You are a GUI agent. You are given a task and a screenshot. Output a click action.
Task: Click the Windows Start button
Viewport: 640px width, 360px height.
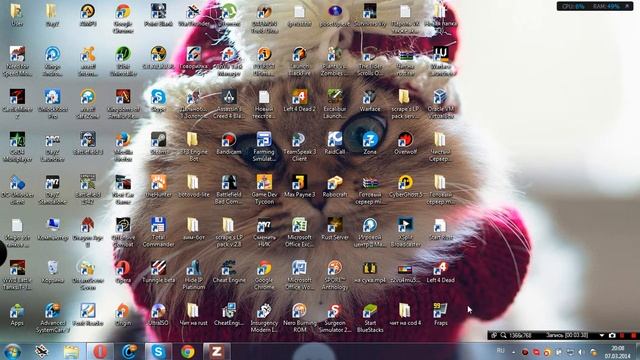coord(13,351)
